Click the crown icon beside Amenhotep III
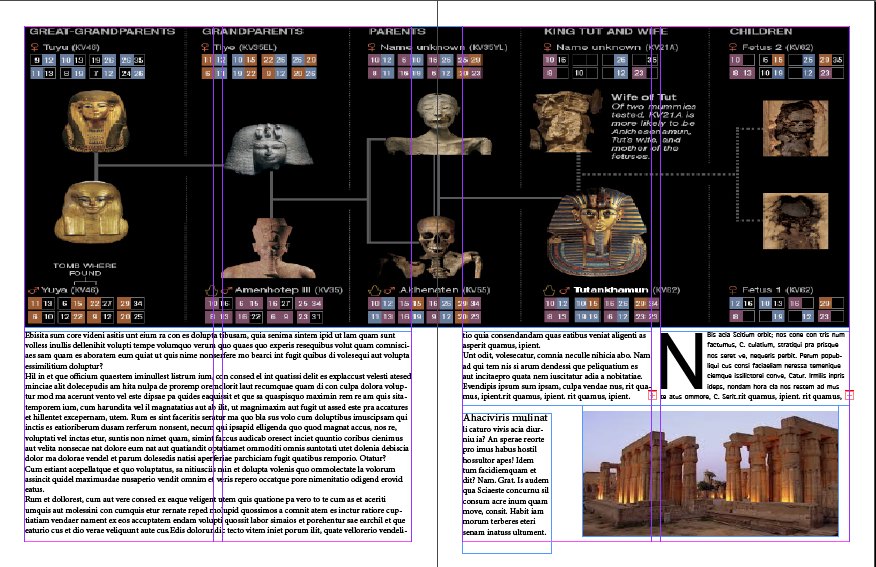This screenshot has width=876, height=567. [x=211, y=290]
